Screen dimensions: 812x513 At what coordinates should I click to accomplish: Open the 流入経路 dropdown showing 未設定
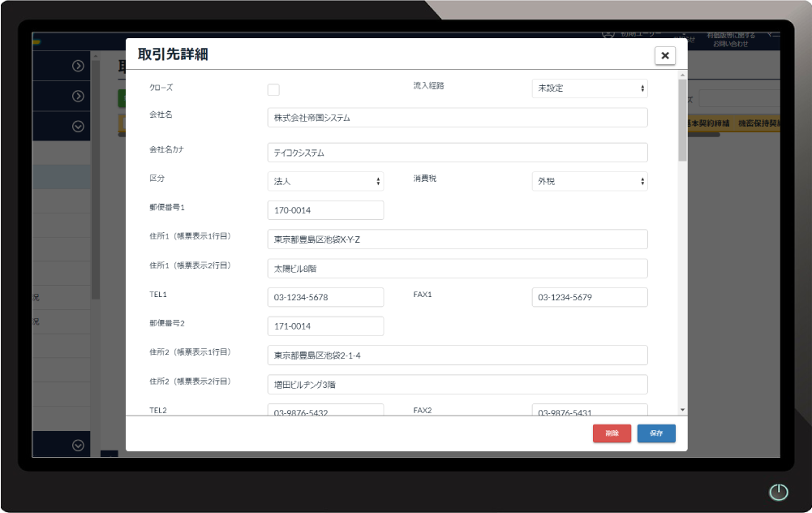pos(589,88)
